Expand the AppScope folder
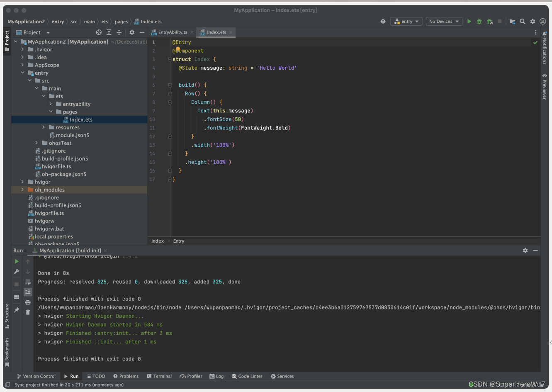This screenshot has width=552, height=392. pos(22,65)
